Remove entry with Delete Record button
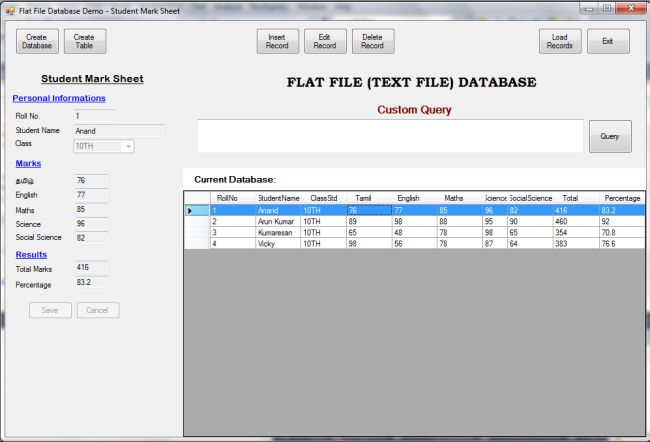 coord(373,41)
